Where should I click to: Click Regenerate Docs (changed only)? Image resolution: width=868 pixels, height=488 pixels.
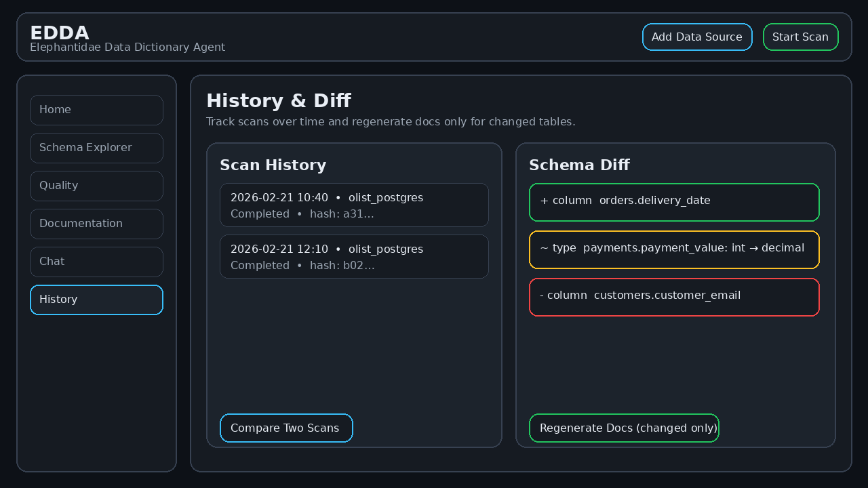pyautogui.click(x=624, y=428)
